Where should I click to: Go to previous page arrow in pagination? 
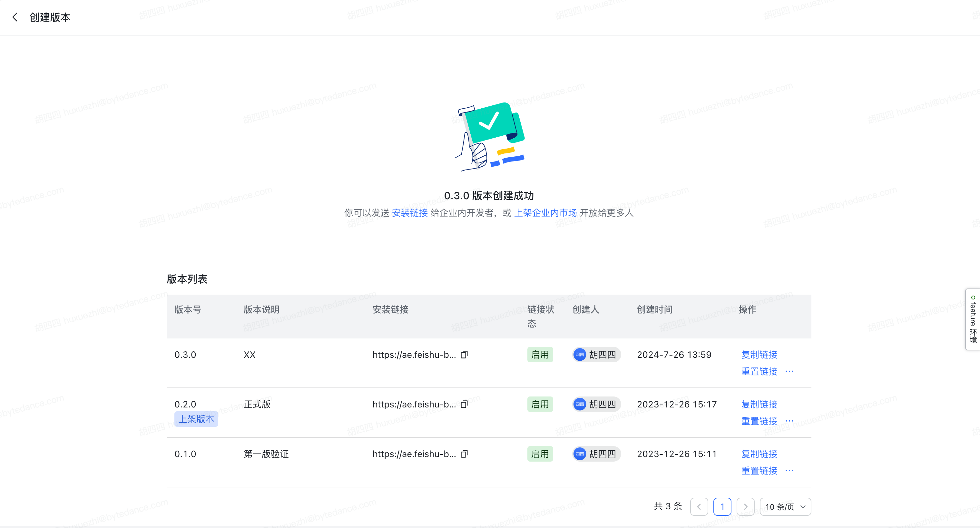pos(699,507)
